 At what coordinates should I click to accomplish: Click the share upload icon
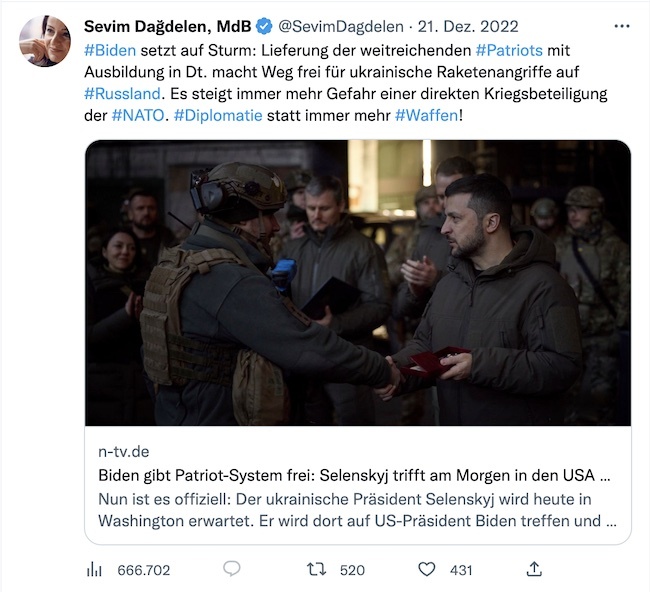click(x=534, y=569)
